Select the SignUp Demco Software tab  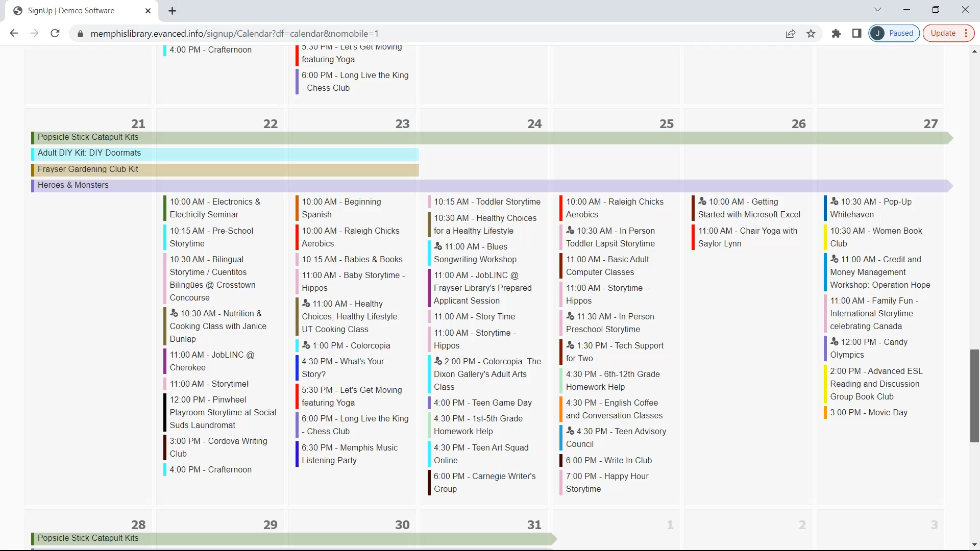(x=71, y=11)
